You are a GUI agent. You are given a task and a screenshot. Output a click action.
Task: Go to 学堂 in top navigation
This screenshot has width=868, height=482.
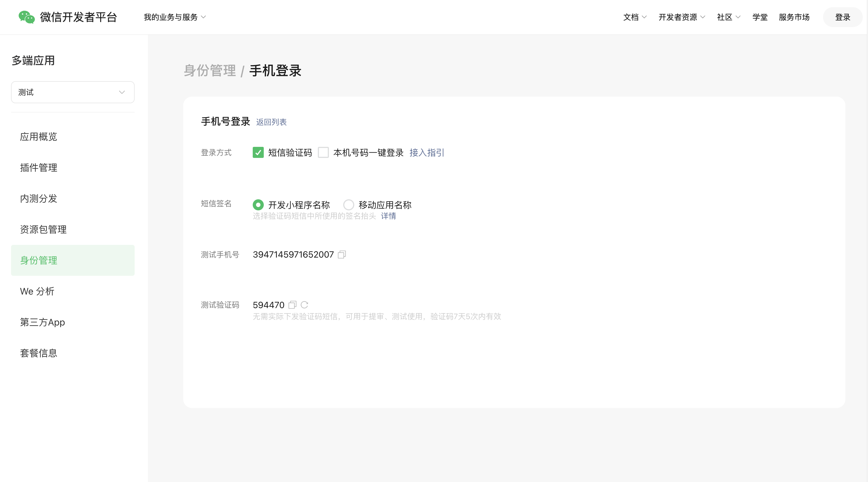[x=760, y=17]
